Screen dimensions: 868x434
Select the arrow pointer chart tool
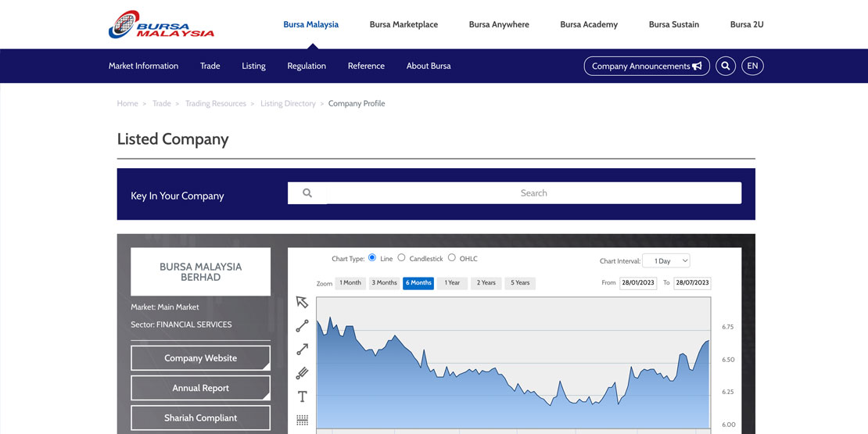(302, 302)
